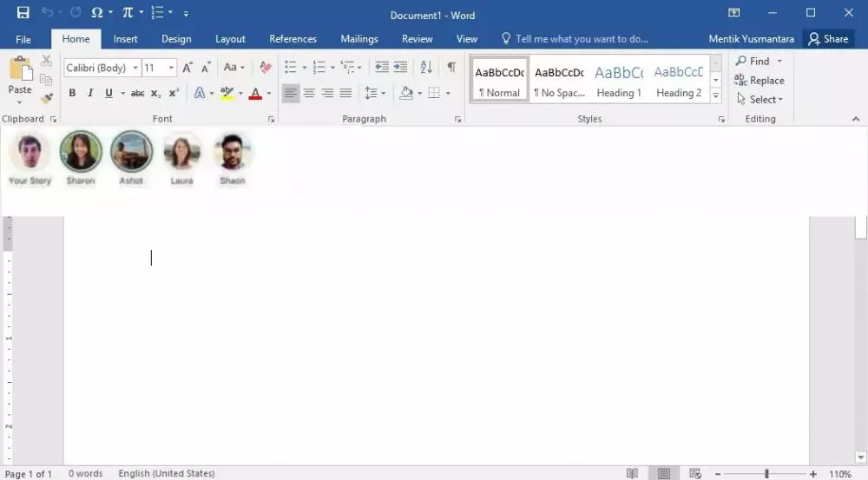Screen dimensions: 868x480
Task: Toggle Bold formatting
Action: [x=72, y=93]
